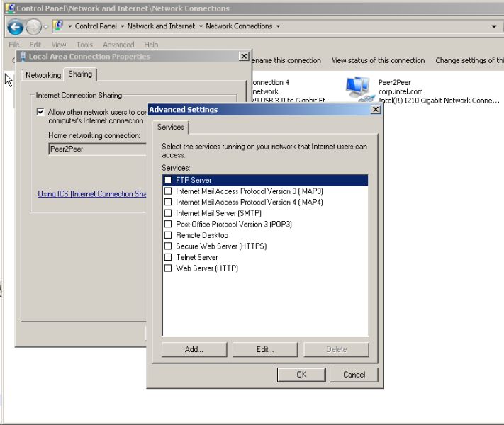Expand arrow after Network Connections breadcrumb
Viewport: 504px width, 425px height.
(278, 26)
